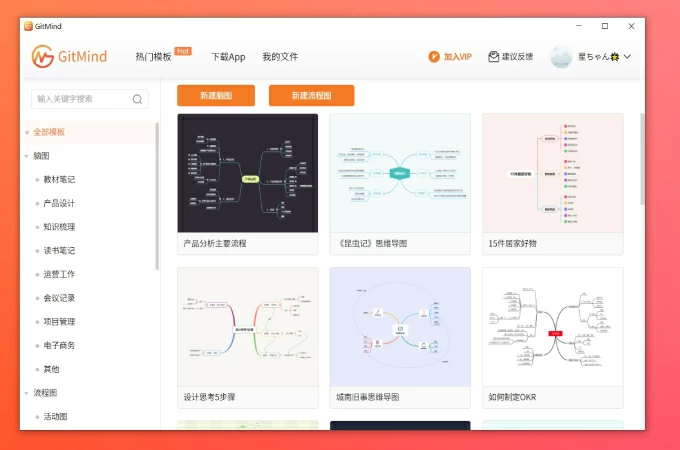Click the VIP badge icon
This screenshot has width=680, height=450.
coord(434,57)
